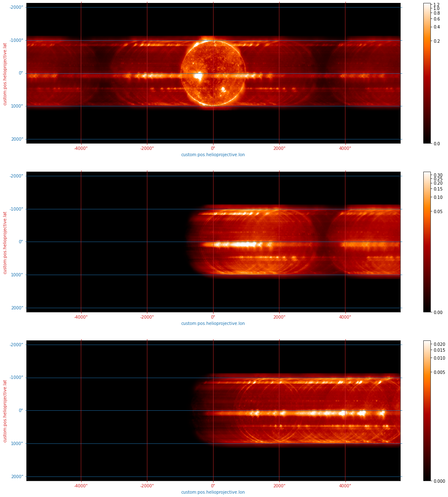The image size is (448, 497).
Task: Click the 0.10 tick on the second colorbar
Action: point(438,197)
